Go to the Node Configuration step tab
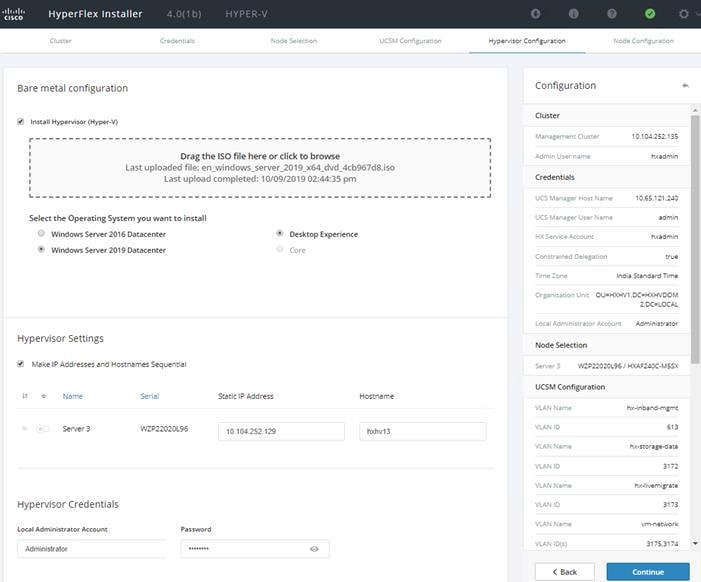The height and width of the screenshot is (582, 701). (x=643, y=41)
